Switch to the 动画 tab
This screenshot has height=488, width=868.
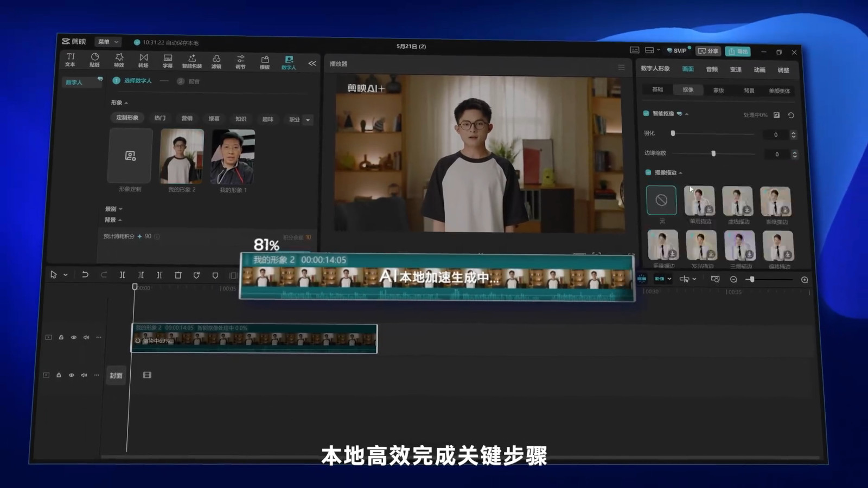pos(759,70)
